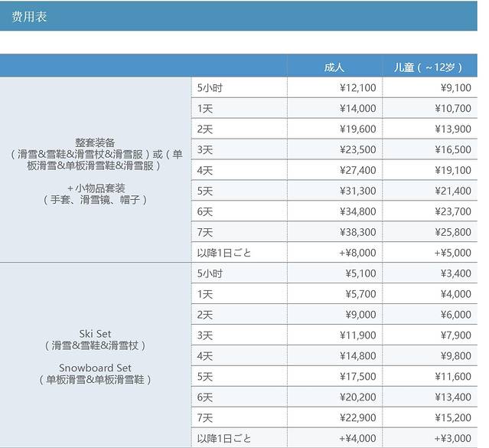This screenshot has width=489, height=448.
Task: Select the ¥12,100 adult price cell
Action: 357,88
